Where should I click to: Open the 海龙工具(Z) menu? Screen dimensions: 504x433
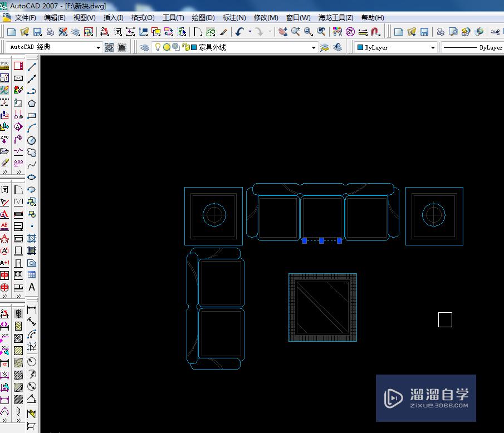[x=336, y=17]
